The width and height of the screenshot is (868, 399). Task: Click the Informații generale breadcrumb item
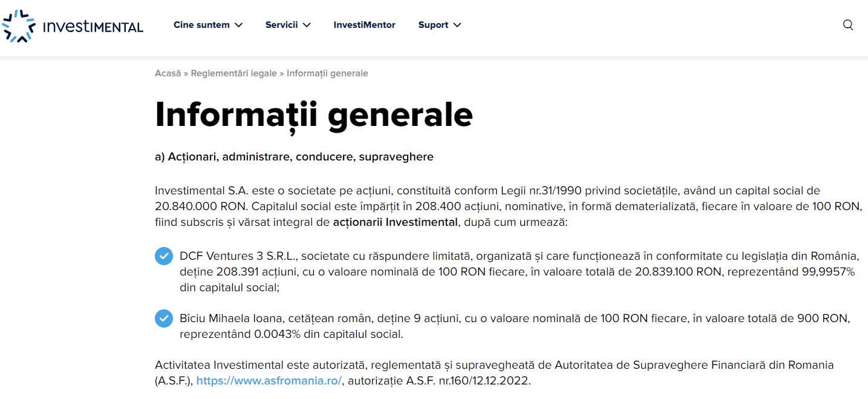pyautogui.click(x=327, y=73)
